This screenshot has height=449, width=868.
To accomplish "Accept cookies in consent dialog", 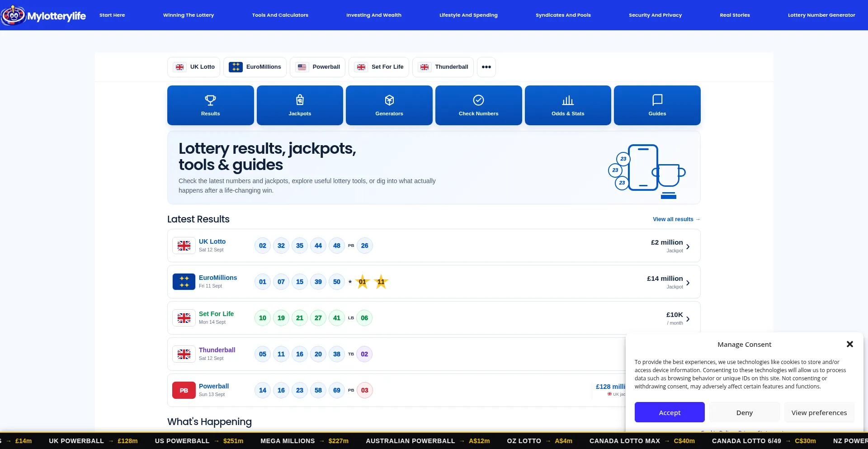I will (670, 412).
